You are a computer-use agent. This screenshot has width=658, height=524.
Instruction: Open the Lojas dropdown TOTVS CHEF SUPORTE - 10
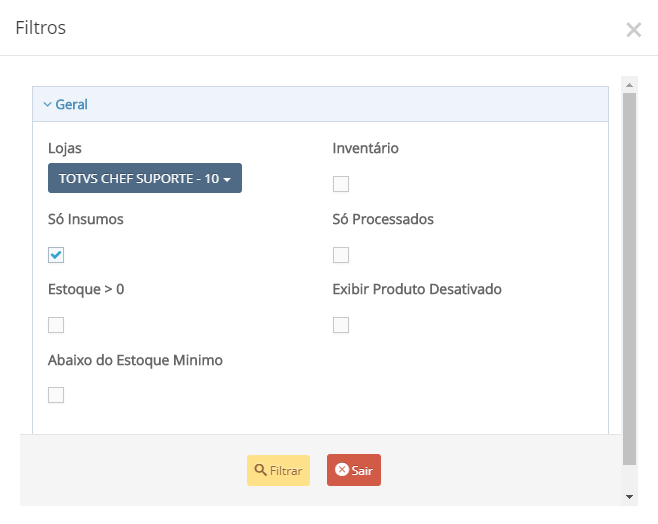click(145, 178)
